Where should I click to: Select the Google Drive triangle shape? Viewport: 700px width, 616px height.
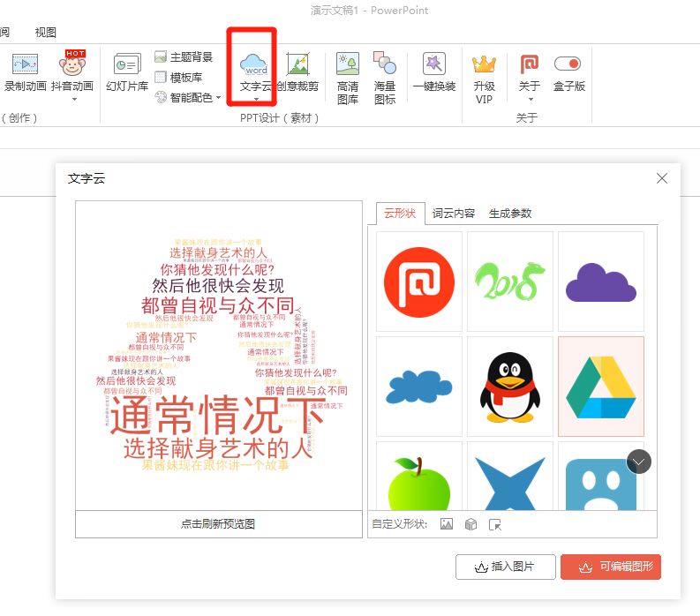point(601,387)
